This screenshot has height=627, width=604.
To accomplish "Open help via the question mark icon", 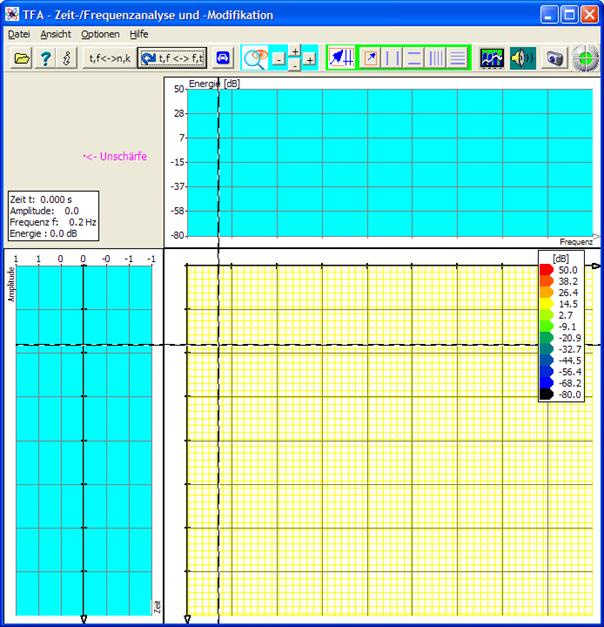I will 45,59.
